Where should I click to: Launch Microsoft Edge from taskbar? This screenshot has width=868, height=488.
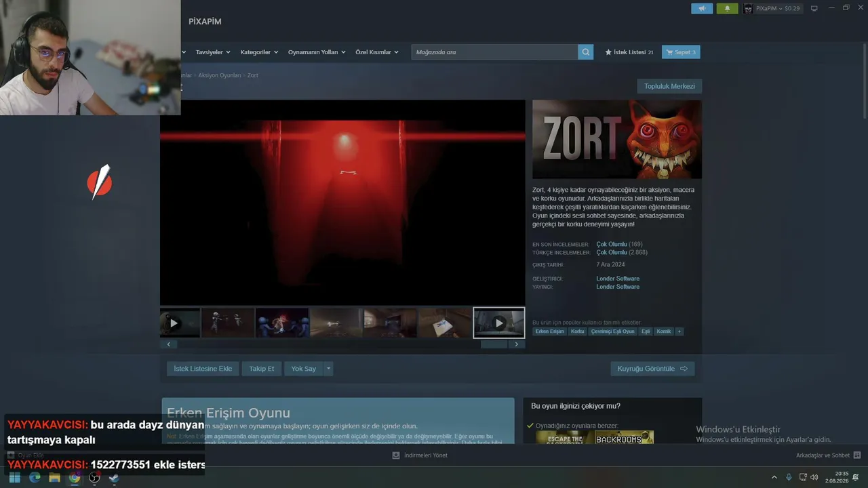coord(35,477)
